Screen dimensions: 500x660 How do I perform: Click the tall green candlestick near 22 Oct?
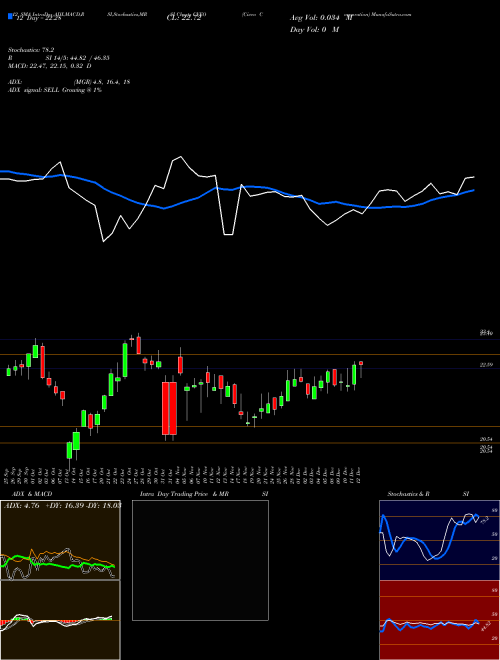125,360
